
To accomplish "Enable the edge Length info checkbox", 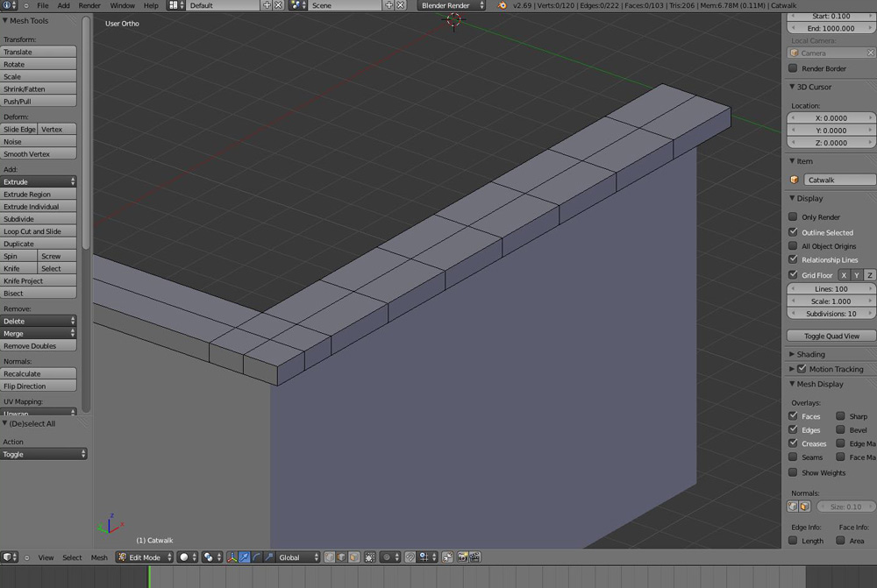I will [793, 541].
